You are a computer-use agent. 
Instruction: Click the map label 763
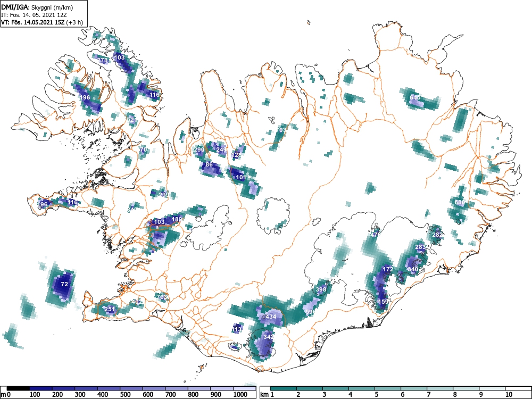click(162, 297)
